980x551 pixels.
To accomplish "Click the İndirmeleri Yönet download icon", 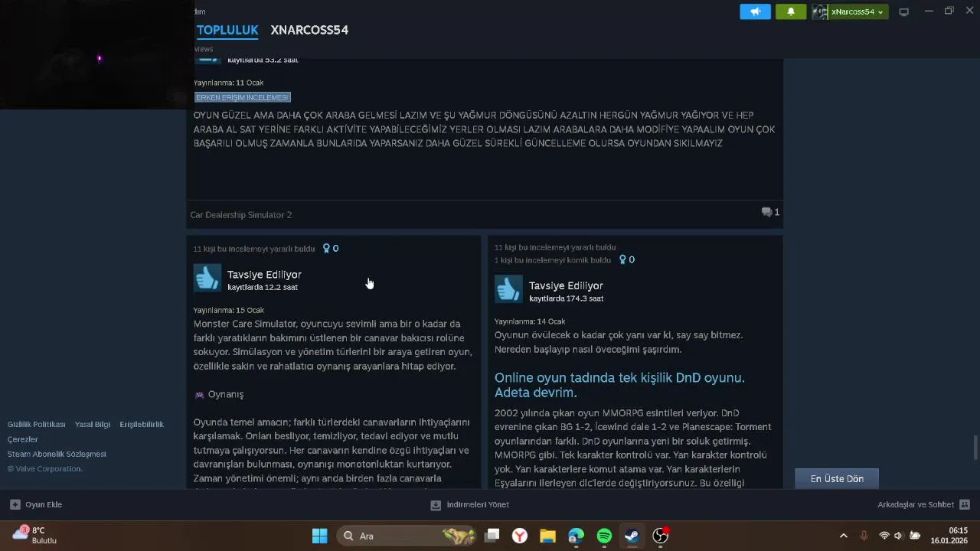I will (x=436, y=504).
